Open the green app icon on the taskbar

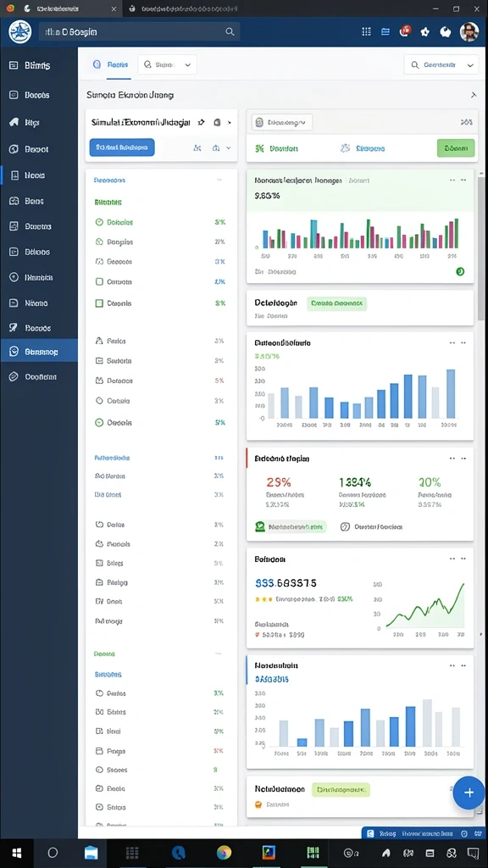coord(313,853)
